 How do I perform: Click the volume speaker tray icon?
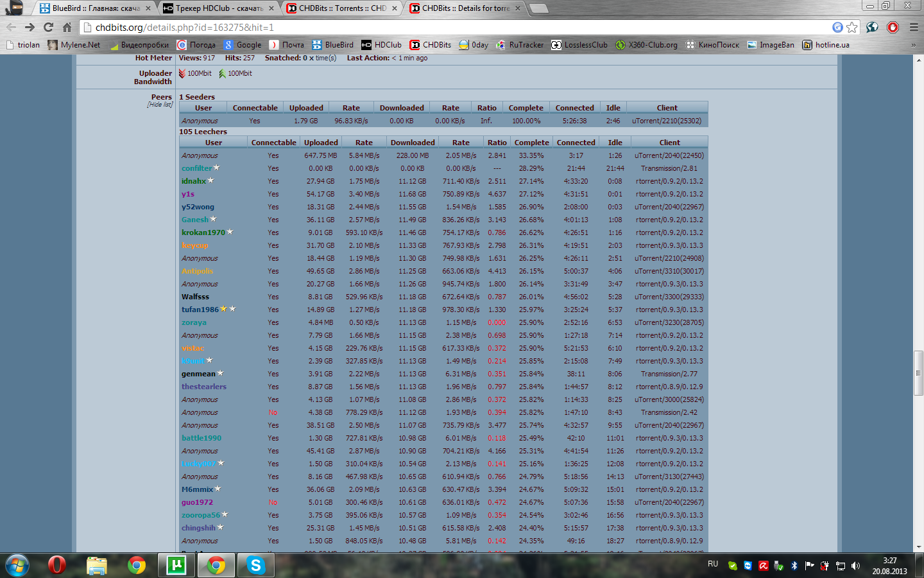pos(856,566)
